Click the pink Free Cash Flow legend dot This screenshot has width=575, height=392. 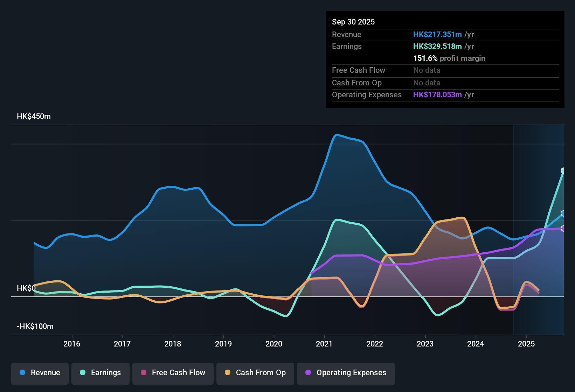(144, 373)
